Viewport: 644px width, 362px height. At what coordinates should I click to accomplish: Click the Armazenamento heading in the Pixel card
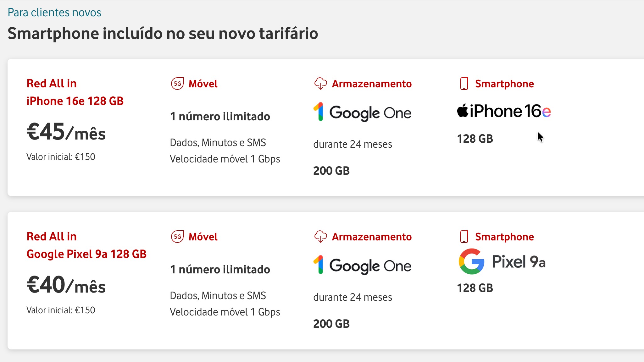(x=372, y=237)
